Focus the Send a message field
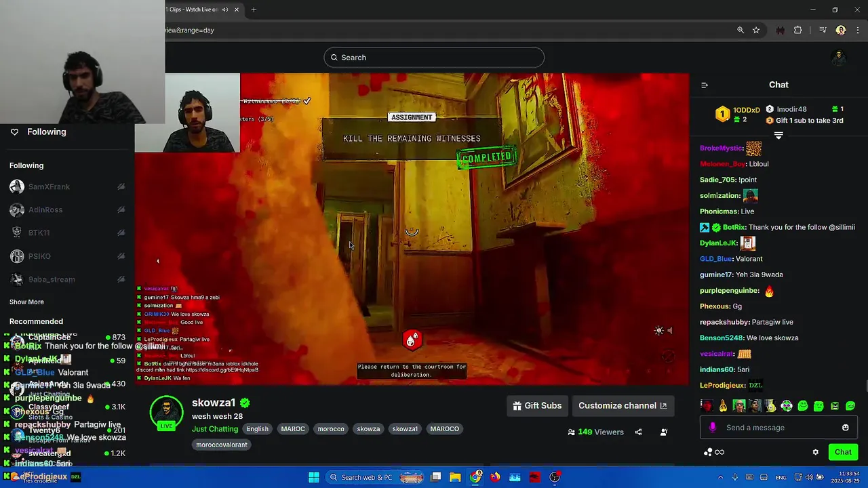Viewport: 868px width, 488px height. point(778,428)
